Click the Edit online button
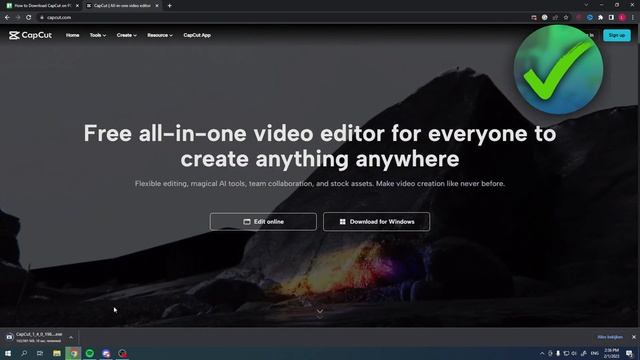Viewport: 640px width, 360px height. (x=263, y=222)
